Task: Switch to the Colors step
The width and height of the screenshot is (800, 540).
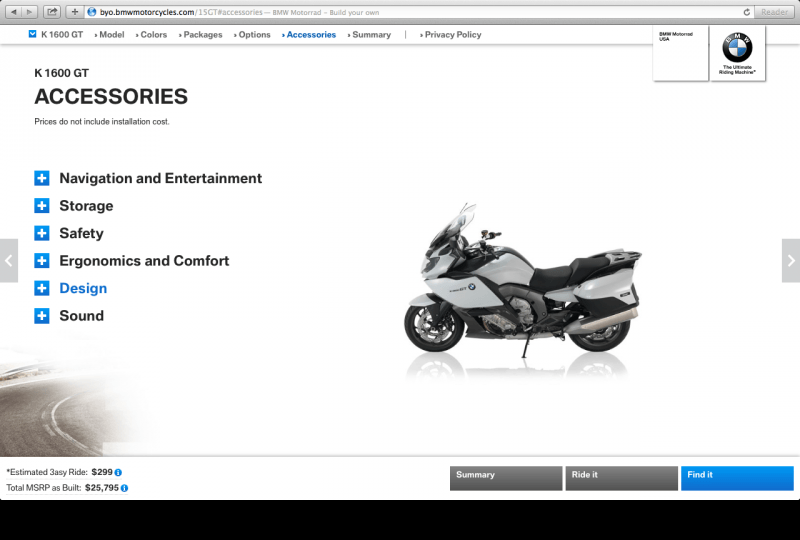Action: point(152,35)
